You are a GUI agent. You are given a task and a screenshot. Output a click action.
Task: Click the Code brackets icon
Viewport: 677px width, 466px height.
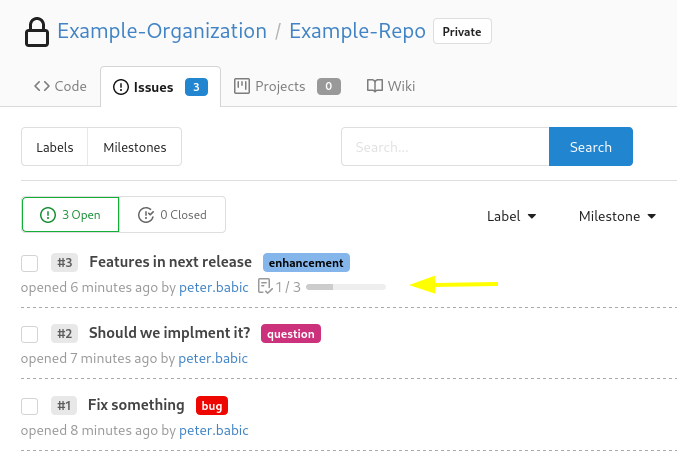click(42, 86)
